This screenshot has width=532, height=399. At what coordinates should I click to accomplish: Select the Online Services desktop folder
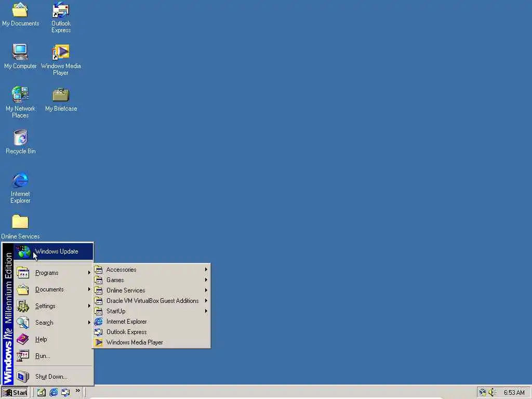click(20, 227)
